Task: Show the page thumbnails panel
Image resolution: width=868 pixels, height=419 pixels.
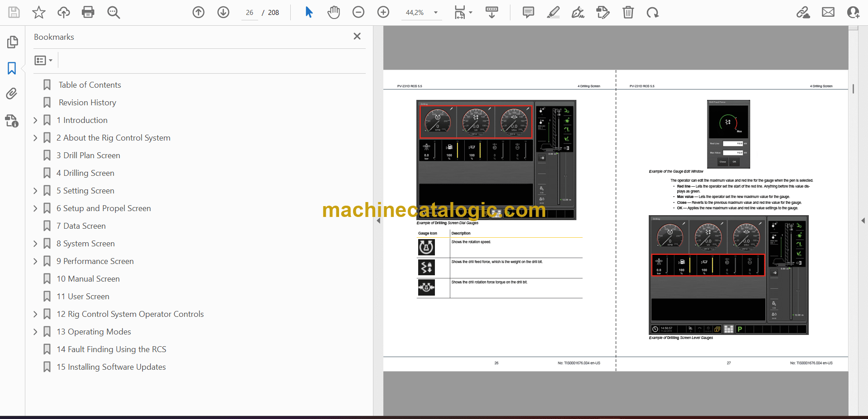Action: coord(12,42)
